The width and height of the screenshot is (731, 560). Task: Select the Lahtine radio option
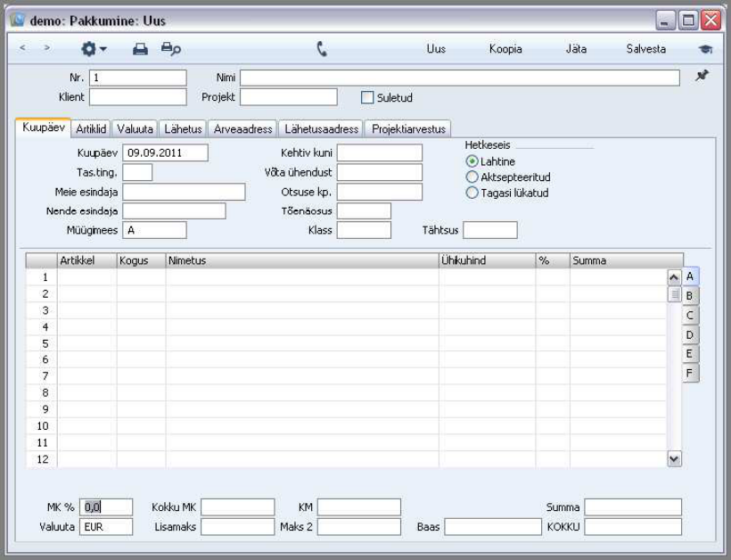[x=472, y=161]
